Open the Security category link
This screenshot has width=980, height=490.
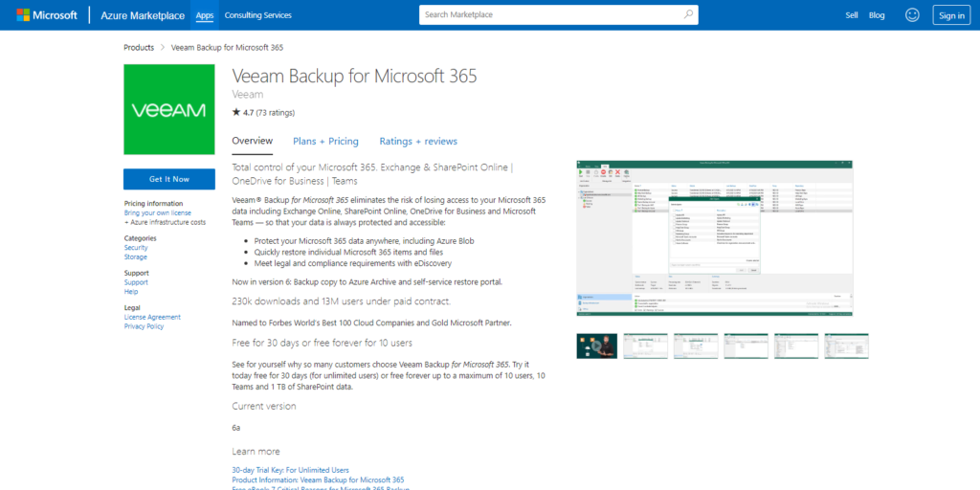pyautogui.click(x=136, y=248)
